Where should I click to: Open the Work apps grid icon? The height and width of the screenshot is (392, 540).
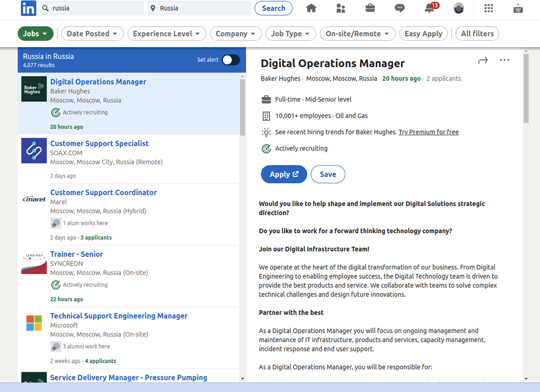[489, 8]
